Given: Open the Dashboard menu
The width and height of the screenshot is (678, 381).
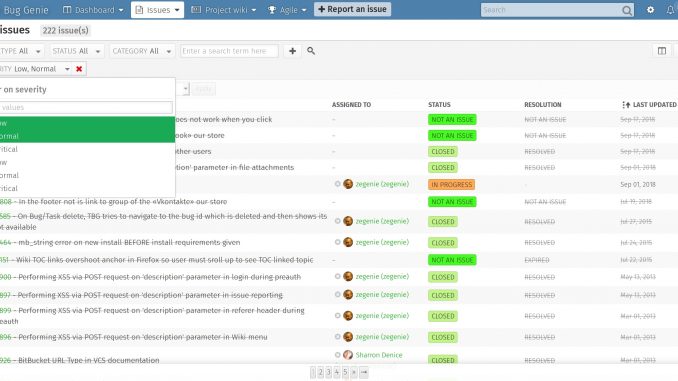Looking at the screenshot, I should click(93, 10).
